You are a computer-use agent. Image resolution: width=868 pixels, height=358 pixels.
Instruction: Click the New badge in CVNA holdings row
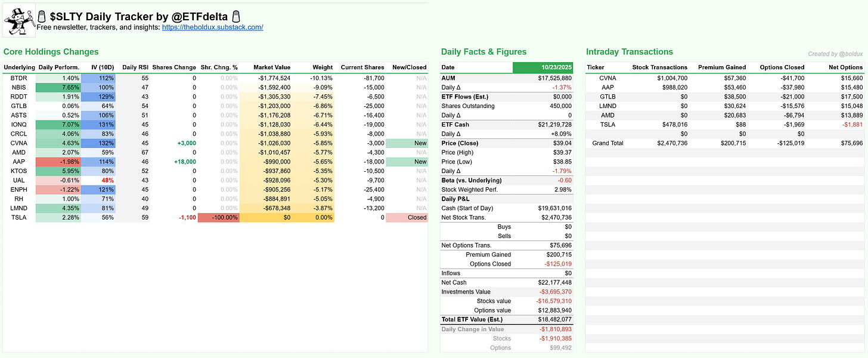[x=407, y=143]
